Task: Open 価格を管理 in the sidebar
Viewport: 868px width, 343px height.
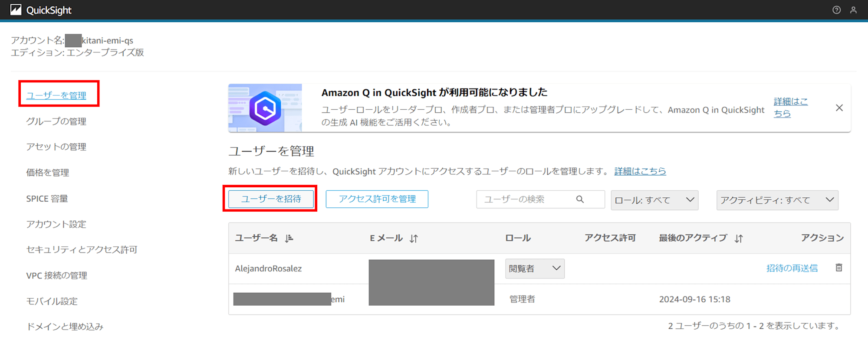Action: pyautogui.click(x=48, y=173)
